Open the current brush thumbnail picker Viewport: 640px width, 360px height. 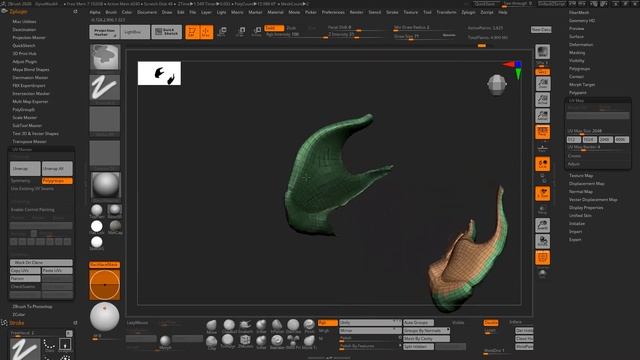(x=105, y=57)
